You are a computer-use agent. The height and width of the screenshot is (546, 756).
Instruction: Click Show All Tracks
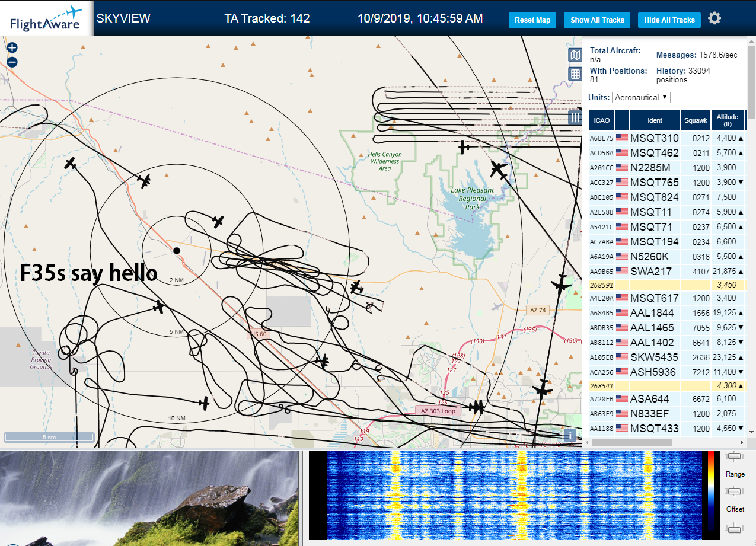[597, 20]
